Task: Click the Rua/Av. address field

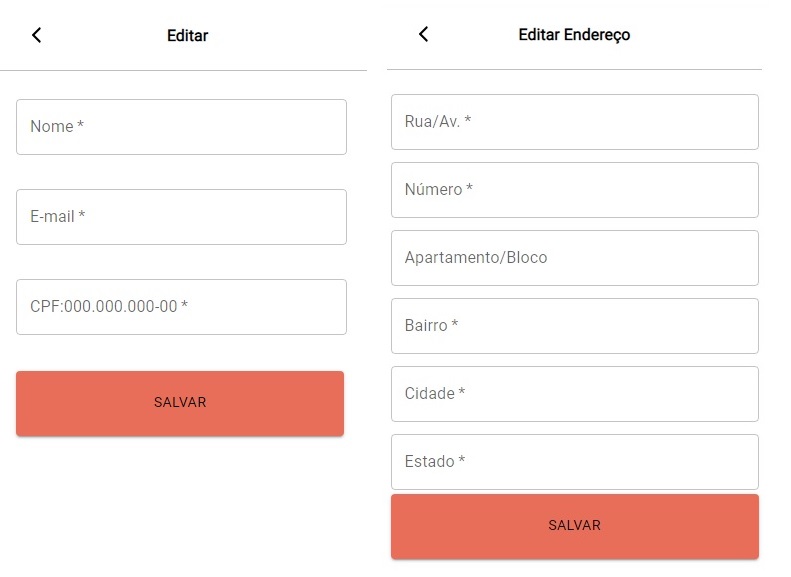Action: pyautogui.click(x=574, y=122)
